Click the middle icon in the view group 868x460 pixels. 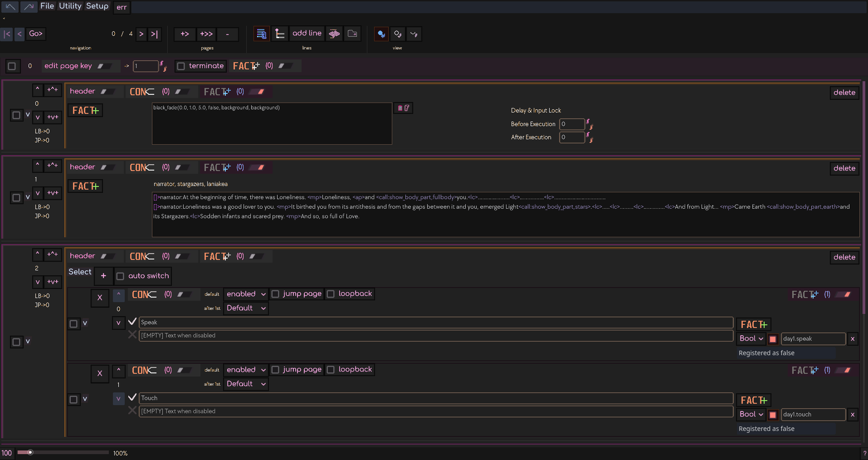click(398, 34)
